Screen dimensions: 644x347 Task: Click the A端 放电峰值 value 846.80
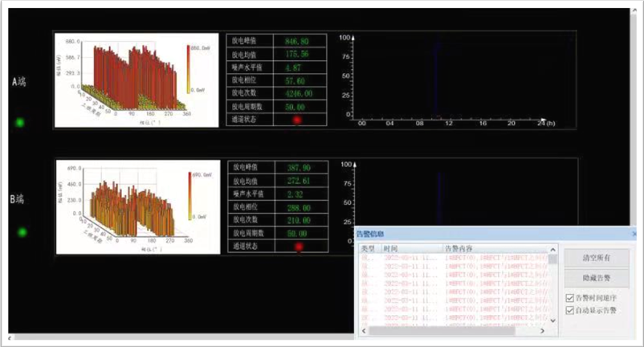[296, 40]
